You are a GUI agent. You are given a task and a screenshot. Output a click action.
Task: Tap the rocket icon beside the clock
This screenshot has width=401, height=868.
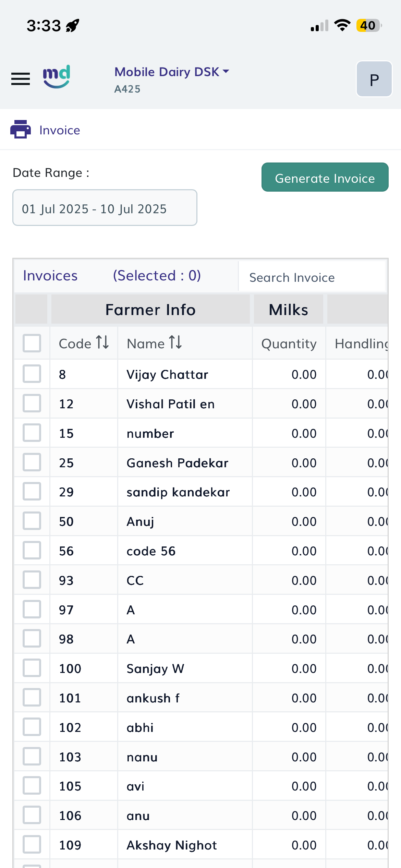[x=73, y=25]
